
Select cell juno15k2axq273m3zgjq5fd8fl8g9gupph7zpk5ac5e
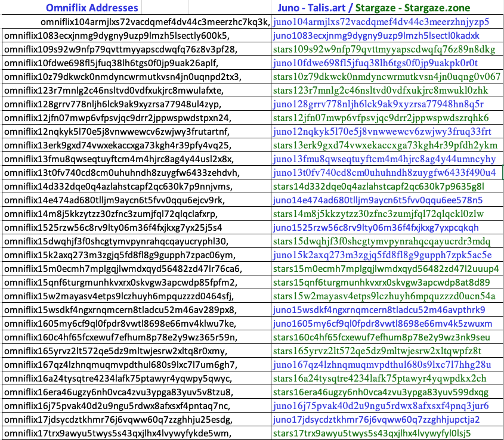(387, 255)
